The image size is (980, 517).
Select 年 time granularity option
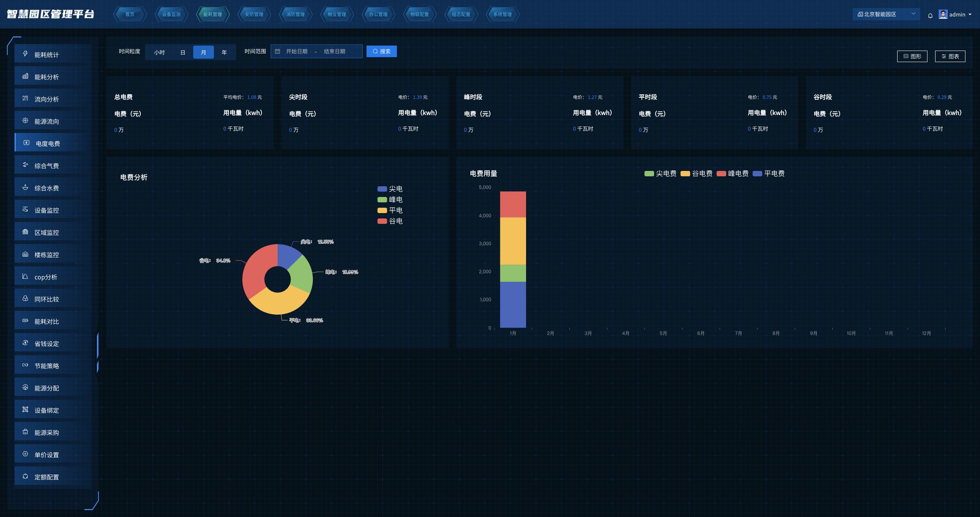click(x=224, y=52)
